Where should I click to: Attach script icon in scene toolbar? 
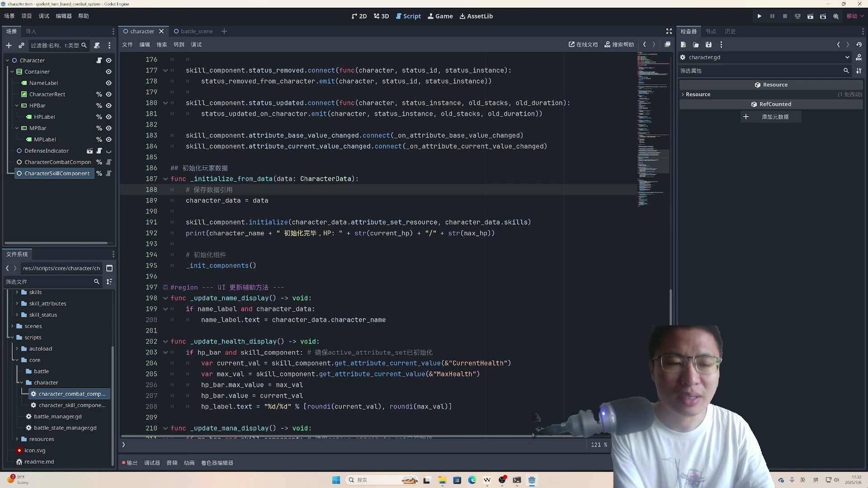(97, 46)
